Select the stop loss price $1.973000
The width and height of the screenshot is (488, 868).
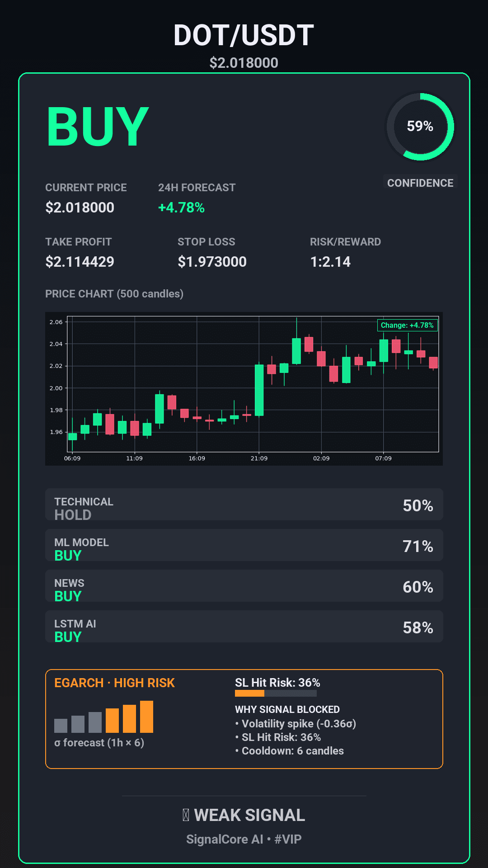212,262
